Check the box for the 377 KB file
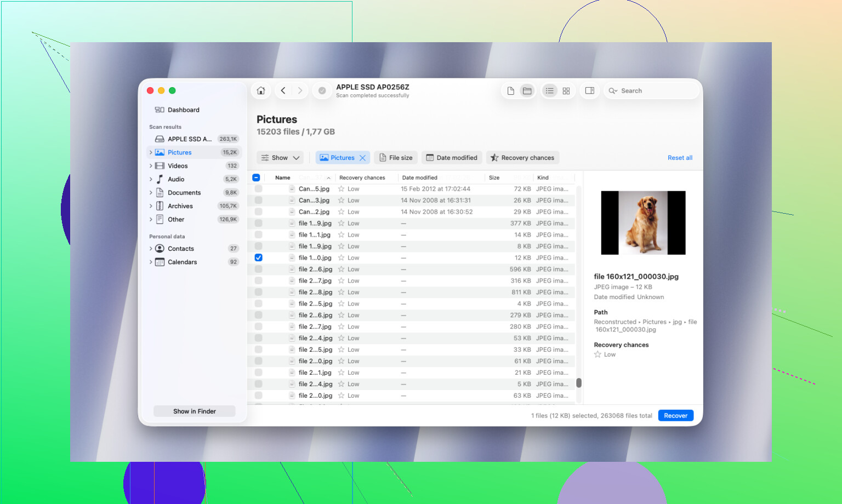The width and height of the screenshot is (842, 504). pos(258,224)
